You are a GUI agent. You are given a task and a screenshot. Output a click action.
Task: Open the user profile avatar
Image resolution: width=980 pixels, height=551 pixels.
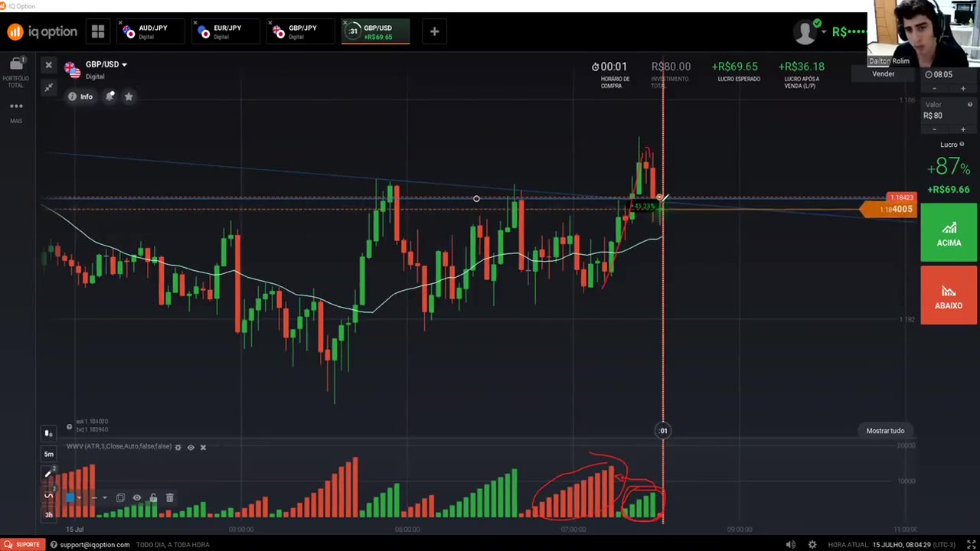pyautogui.click(x=805, y=31)
